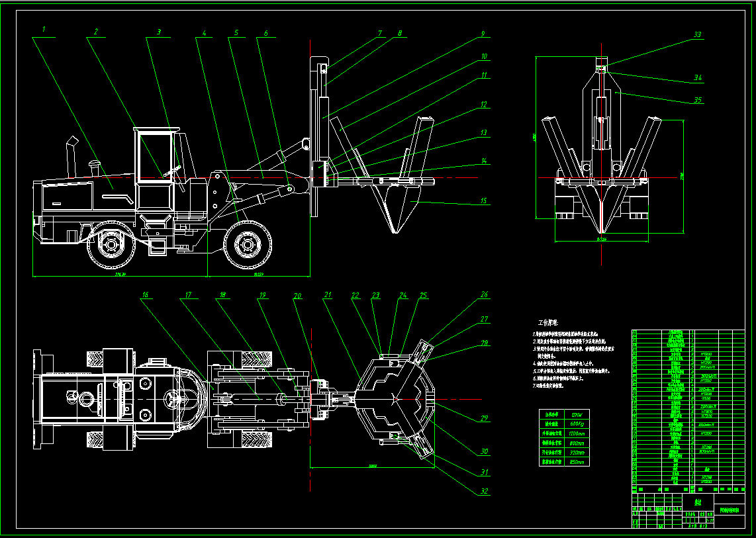Viewport: 756px width, 538px height.
Task: Select part callout number 17
Action: point(187,294)
